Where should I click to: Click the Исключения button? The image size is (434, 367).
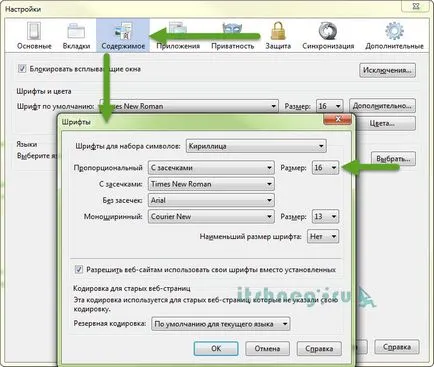pyautogui.click(x=387, y=70)
